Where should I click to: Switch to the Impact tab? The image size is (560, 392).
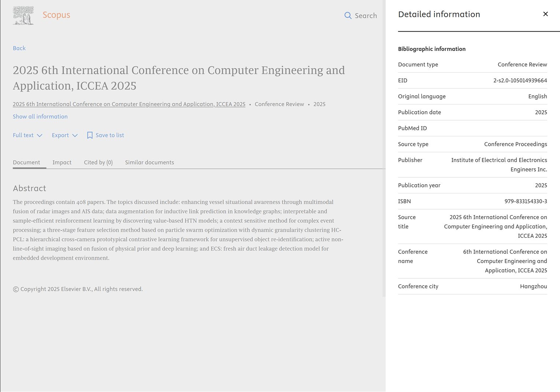(x=62, y=163)
